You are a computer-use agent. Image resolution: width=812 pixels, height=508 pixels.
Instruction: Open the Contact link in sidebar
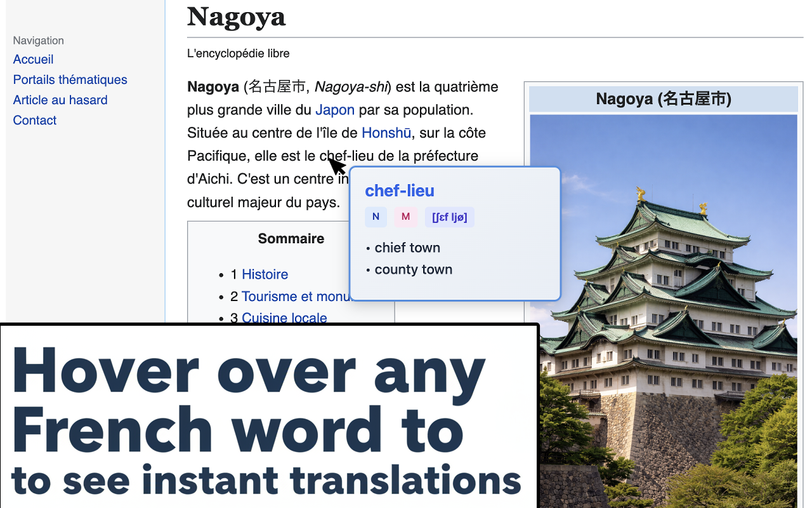[x=35, y=121]
